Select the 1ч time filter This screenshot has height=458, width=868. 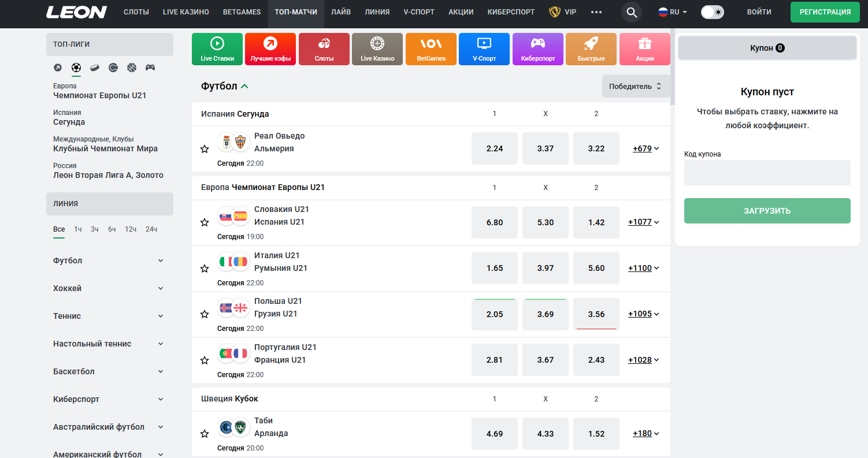pyautogui.click(x=78, y=229)
